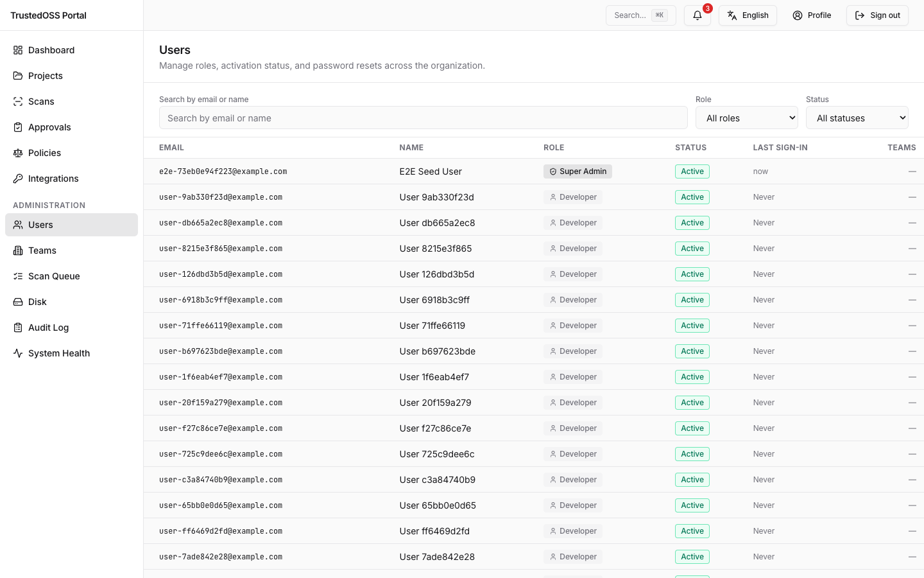
Task: Click the TrustedOSS Portal title
Action: pyautogui.click(x=48, y=15)
